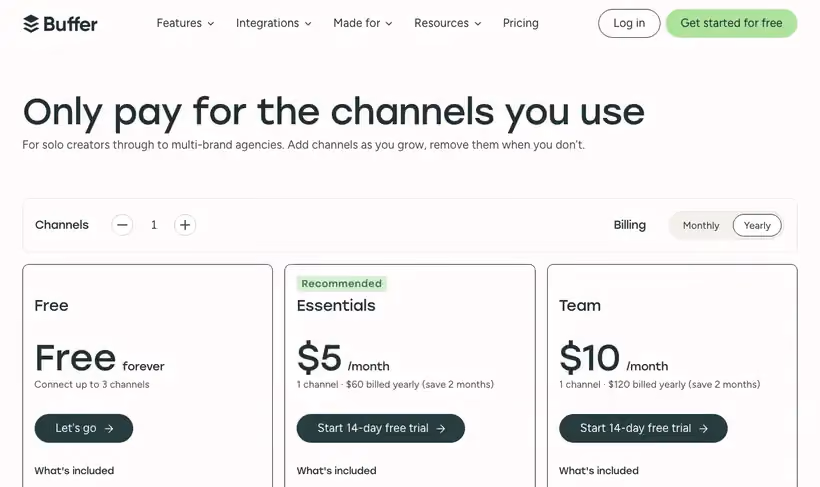Select Yearly billing option
The image size is (820, 487).
757,225
